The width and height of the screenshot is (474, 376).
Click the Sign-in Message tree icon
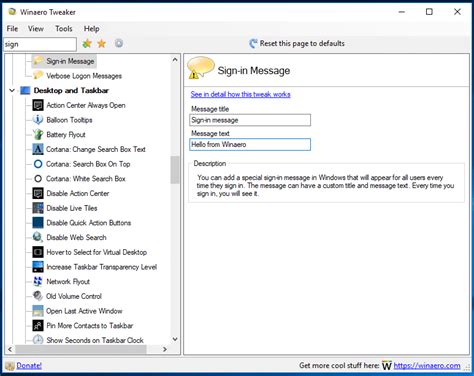(38, 61)
